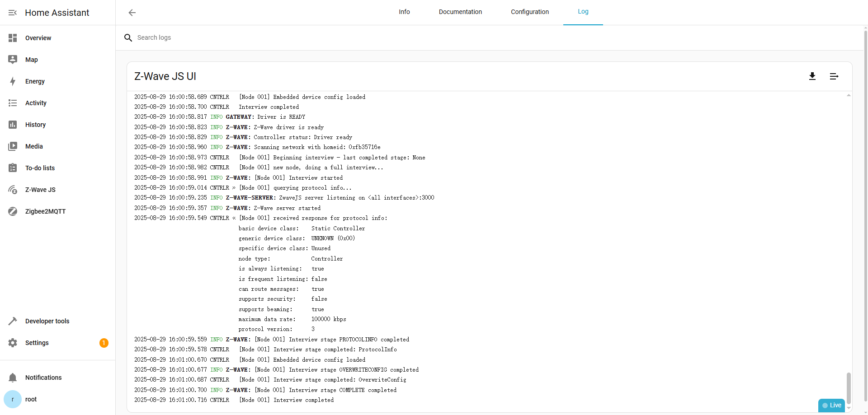Image resolution: width=868 pixels, height=415 pixels.
Task: Open Z-Wave JS sidebar panel
Action: (40, 190)
